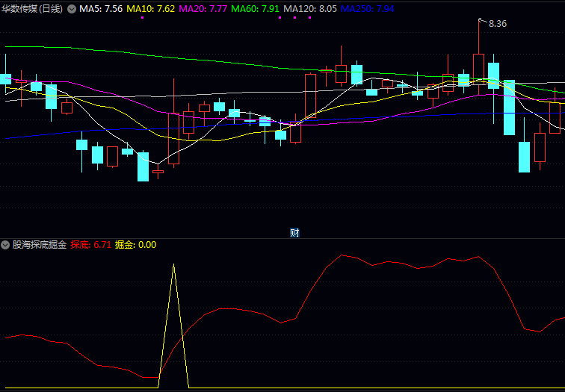Click the peak of the yellow 掘金 spike
The height and width of the screenshot is (392, 565).
(x=173, y=265)
